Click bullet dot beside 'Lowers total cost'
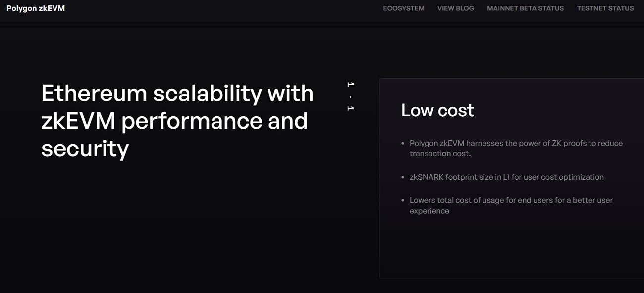 [x=403, y=200]
